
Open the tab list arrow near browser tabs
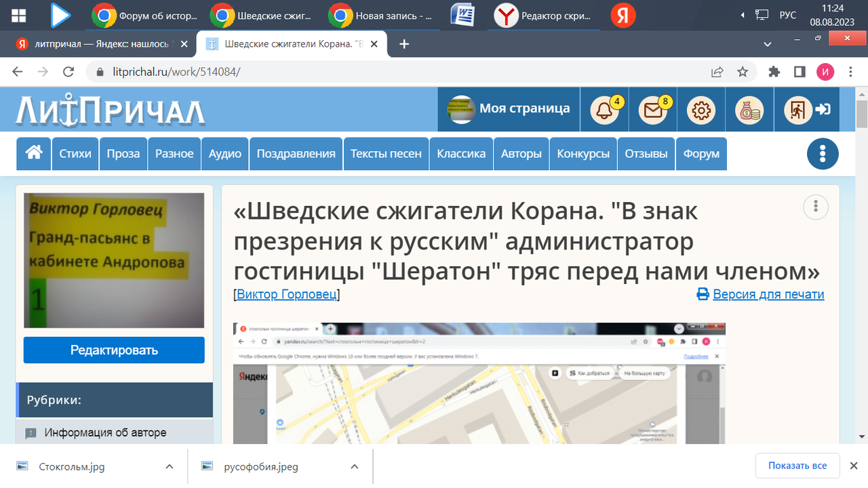point(767,43)
